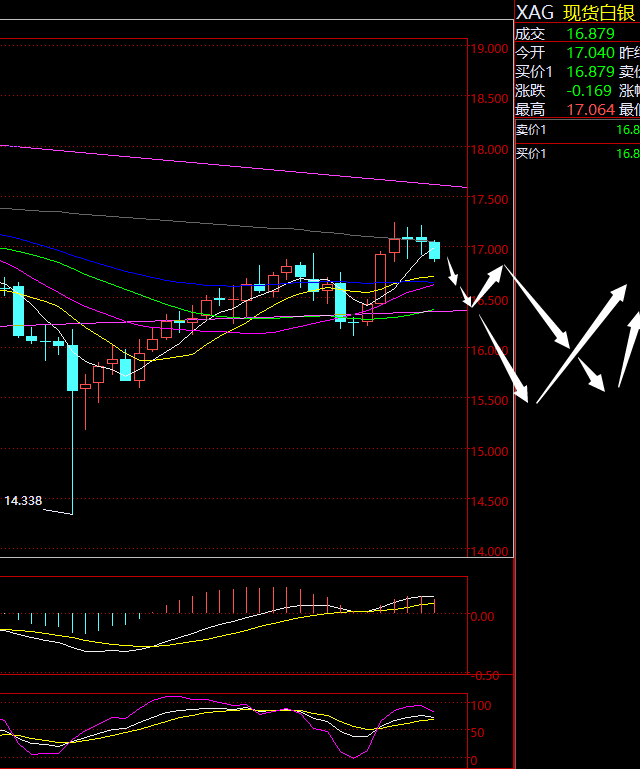Click the 17.040 opening price value
The width and height of the screenshot is (640, 769).
[590, 52]
